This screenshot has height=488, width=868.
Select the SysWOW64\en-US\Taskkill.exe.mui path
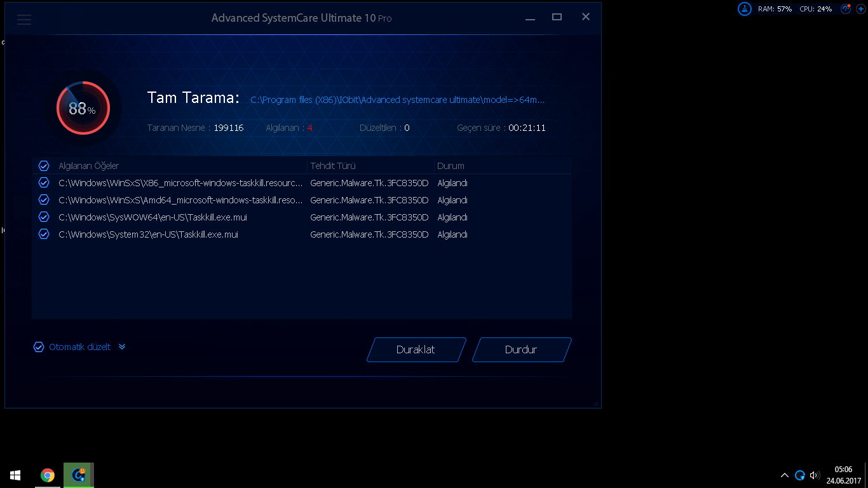click(x=153, y=217)
